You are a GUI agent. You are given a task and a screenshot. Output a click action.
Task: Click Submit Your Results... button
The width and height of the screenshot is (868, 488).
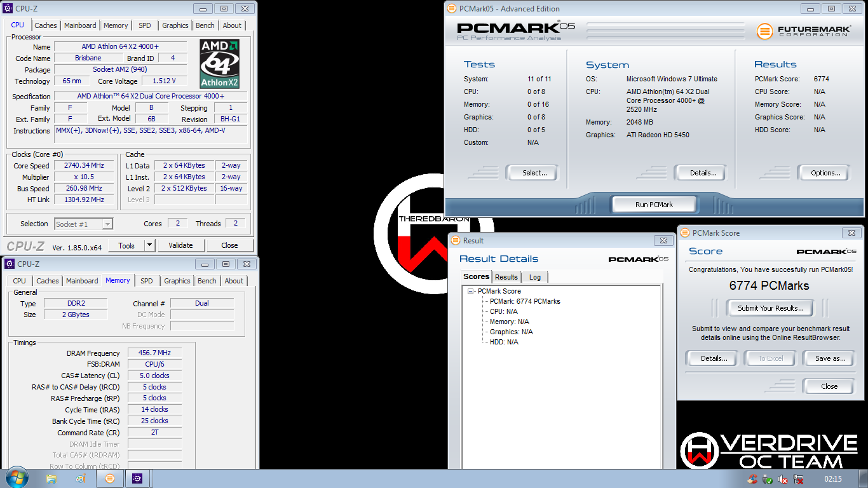[771, 308]
